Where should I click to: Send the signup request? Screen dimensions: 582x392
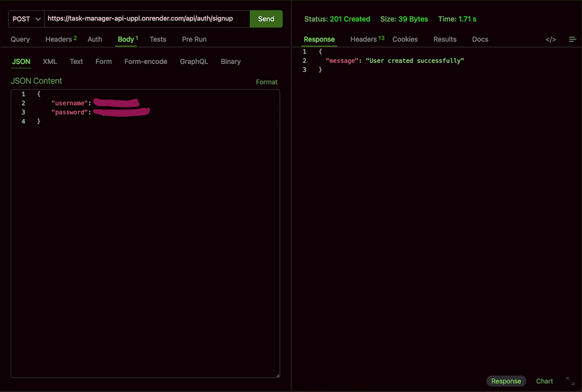[266, 19]
